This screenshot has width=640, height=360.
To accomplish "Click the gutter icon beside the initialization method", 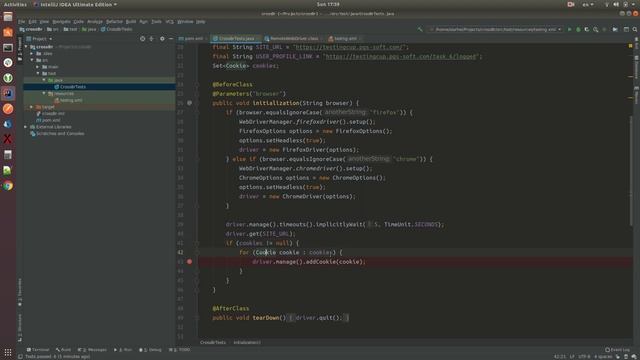I will pos(189,103).
